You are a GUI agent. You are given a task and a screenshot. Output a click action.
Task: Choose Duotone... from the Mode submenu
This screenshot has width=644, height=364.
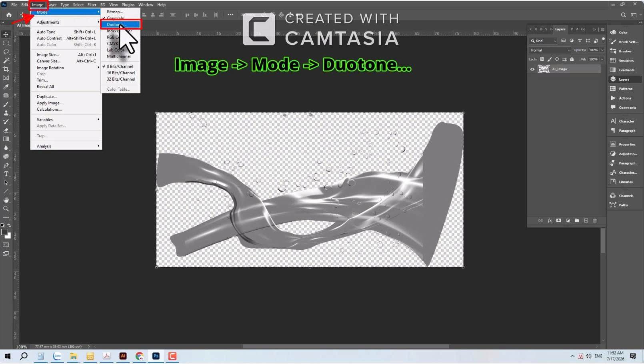120,24
